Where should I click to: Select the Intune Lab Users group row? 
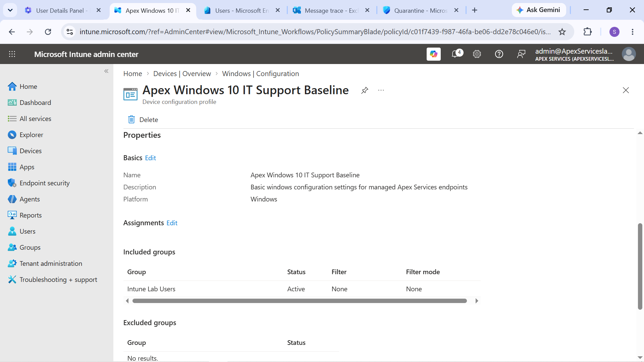click(x=302, y=289)
